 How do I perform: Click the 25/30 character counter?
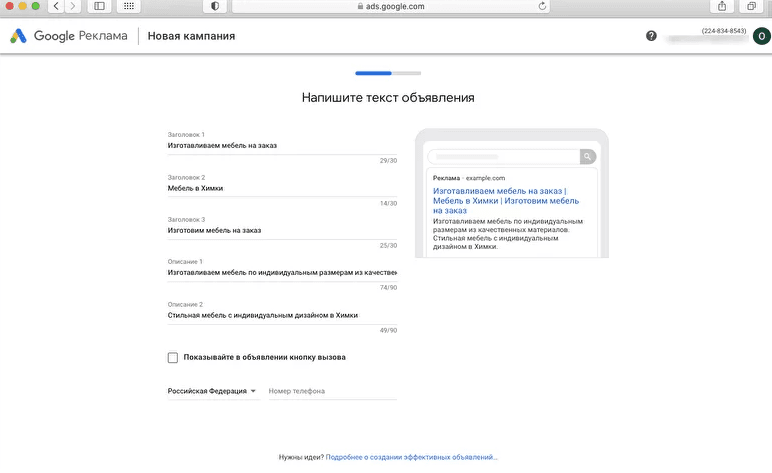tap(388, 246)
